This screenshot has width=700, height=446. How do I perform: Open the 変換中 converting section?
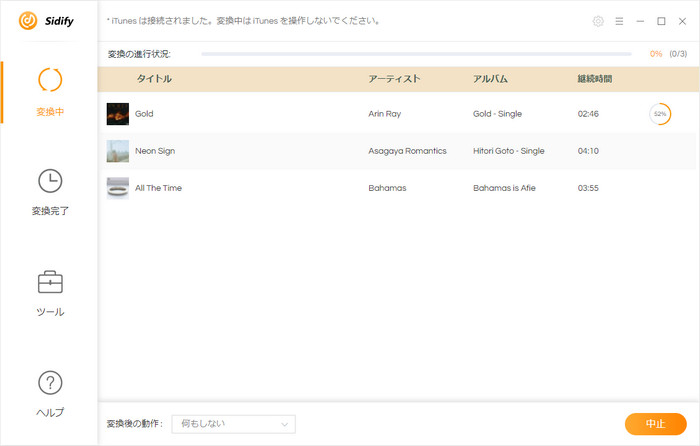coord(50,92)
